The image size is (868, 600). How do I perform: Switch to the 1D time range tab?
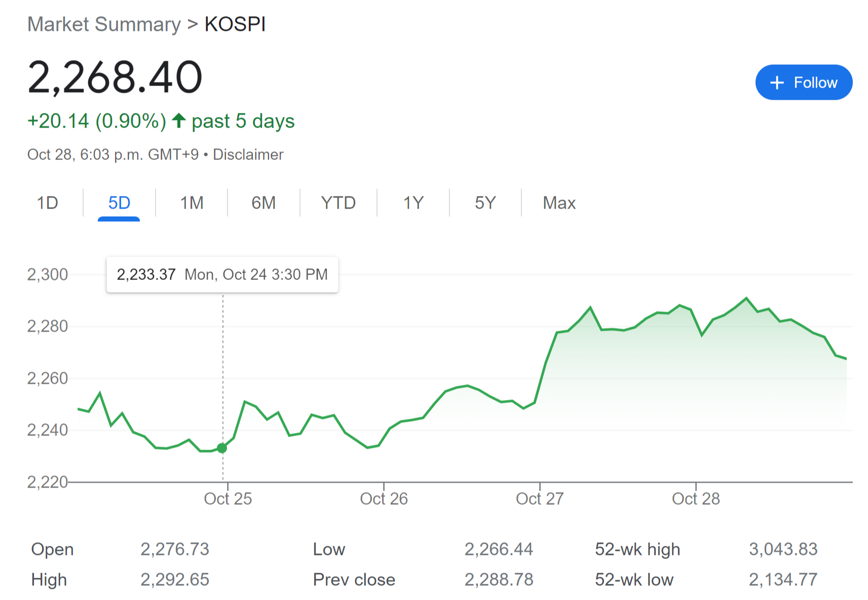tap(47, 203)
